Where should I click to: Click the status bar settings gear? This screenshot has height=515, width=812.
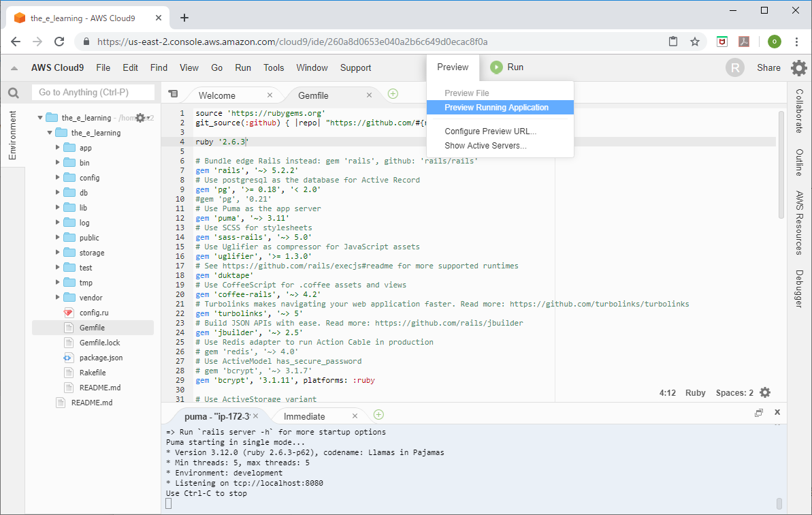pyautogui.click(x=765, y=393)
